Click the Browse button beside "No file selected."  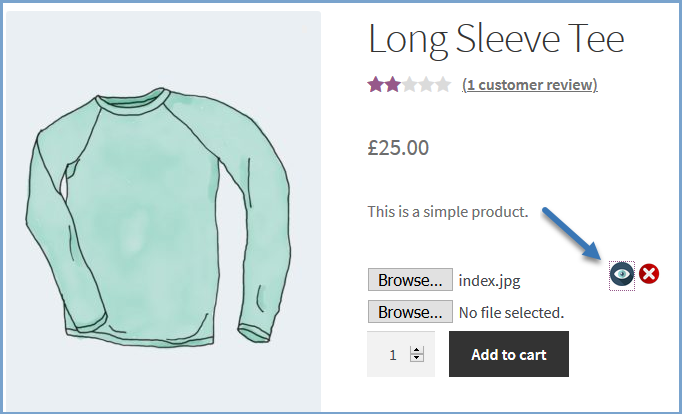(x=410, y=312)
